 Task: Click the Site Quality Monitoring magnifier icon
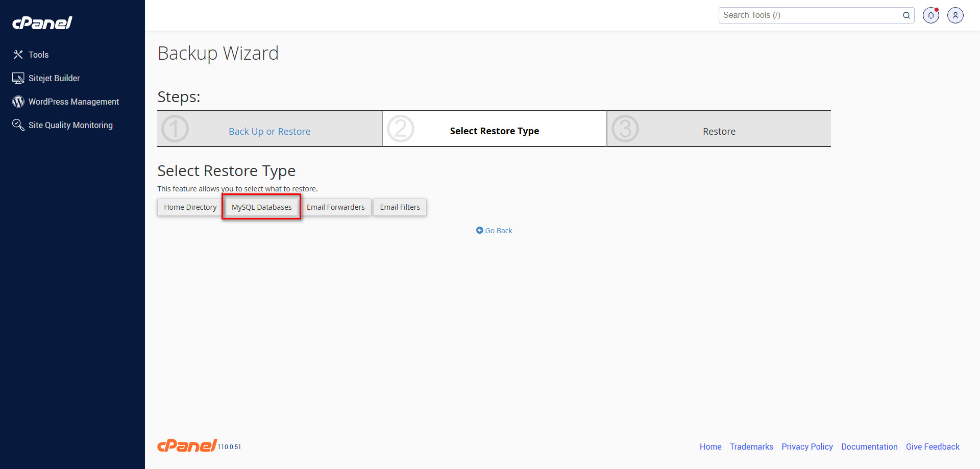coord(18,125)
